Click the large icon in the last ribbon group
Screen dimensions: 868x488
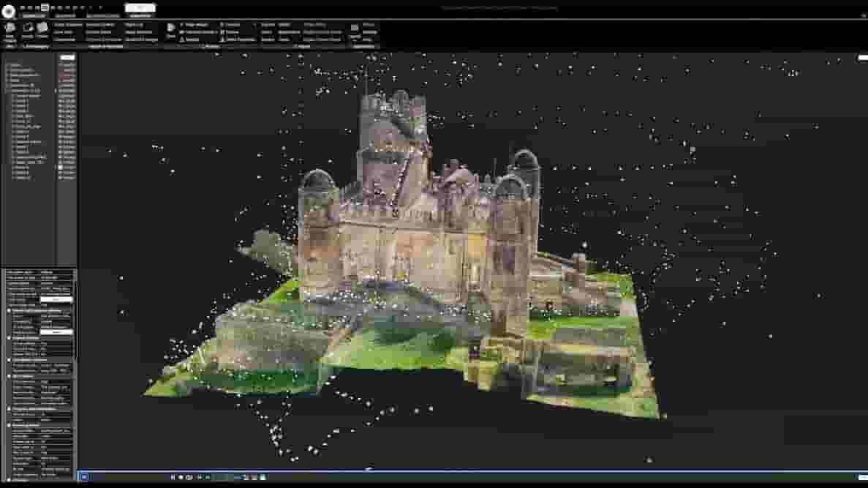click(x=354, y=29)
